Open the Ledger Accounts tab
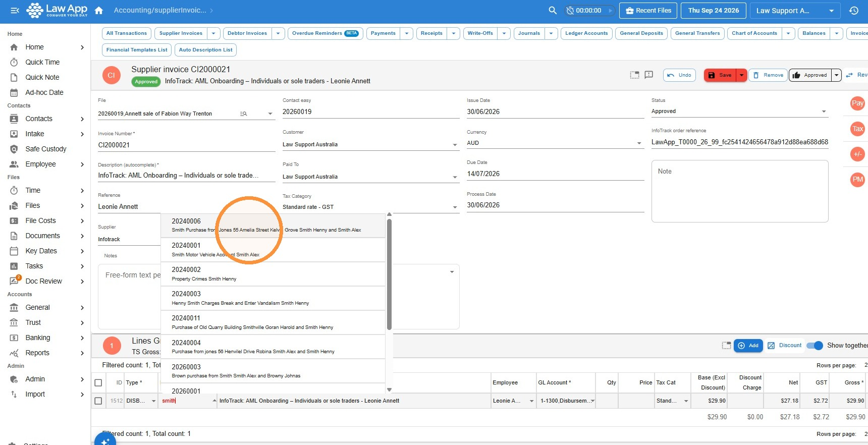 tap(586, 33)
